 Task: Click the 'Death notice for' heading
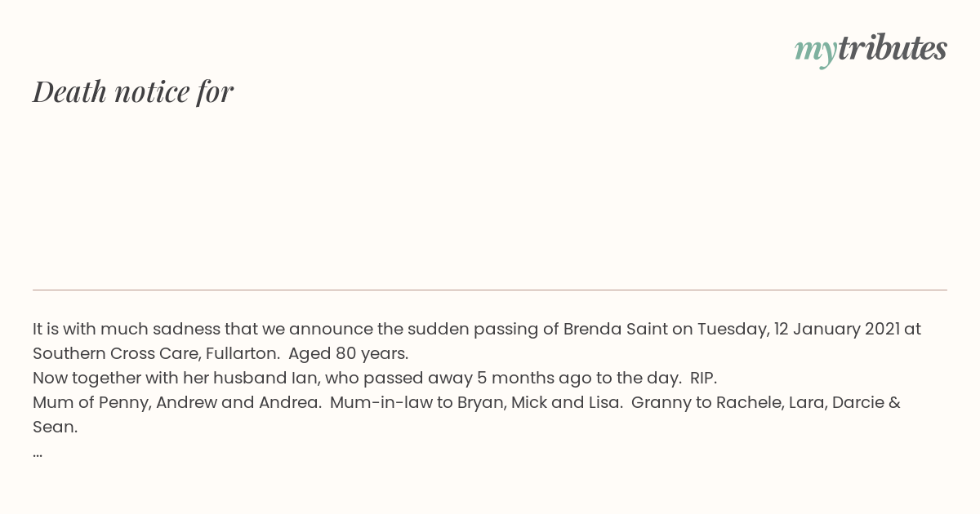click(x=133, y=92)
